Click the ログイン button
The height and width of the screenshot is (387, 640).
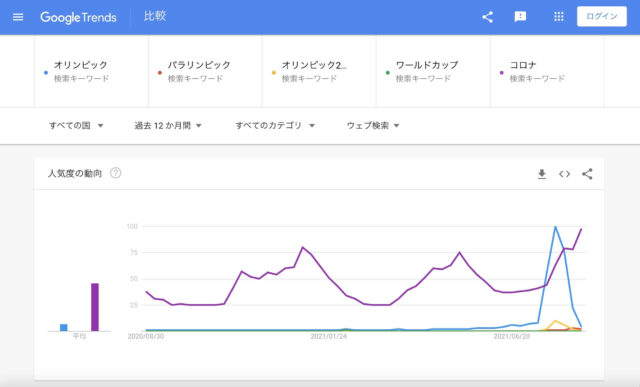(602, 16)
